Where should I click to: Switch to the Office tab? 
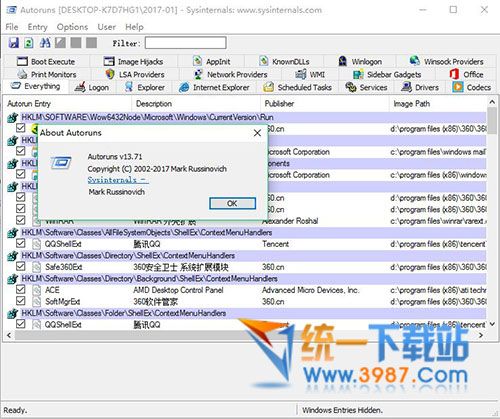tap(466, 74)
